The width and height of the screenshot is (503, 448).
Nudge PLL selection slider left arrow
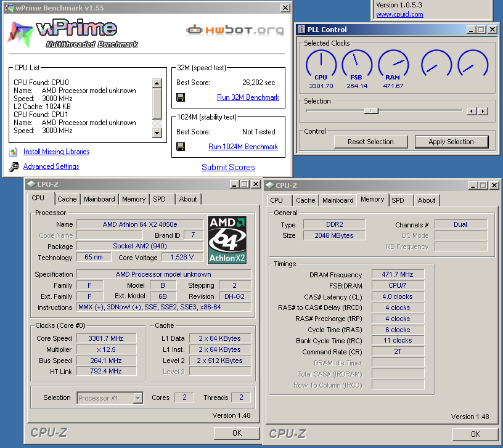472,112
